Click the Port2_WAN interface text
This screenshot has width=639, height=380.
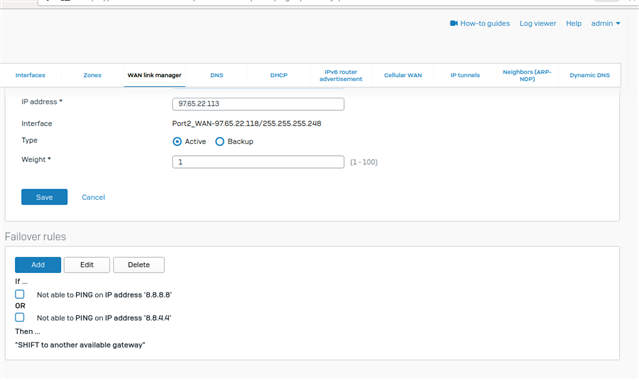pyautogui.click(x=247, y=124)
